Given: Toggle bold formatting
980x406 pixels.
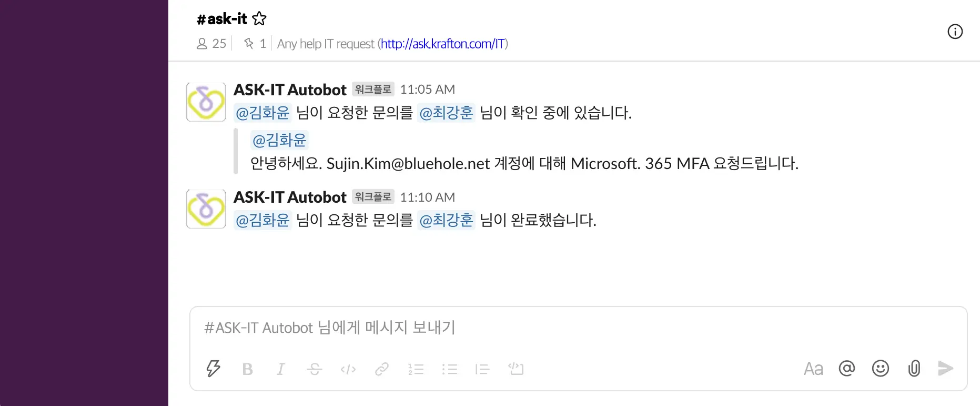Looking at the screenshot, I should tap(247, 369).
